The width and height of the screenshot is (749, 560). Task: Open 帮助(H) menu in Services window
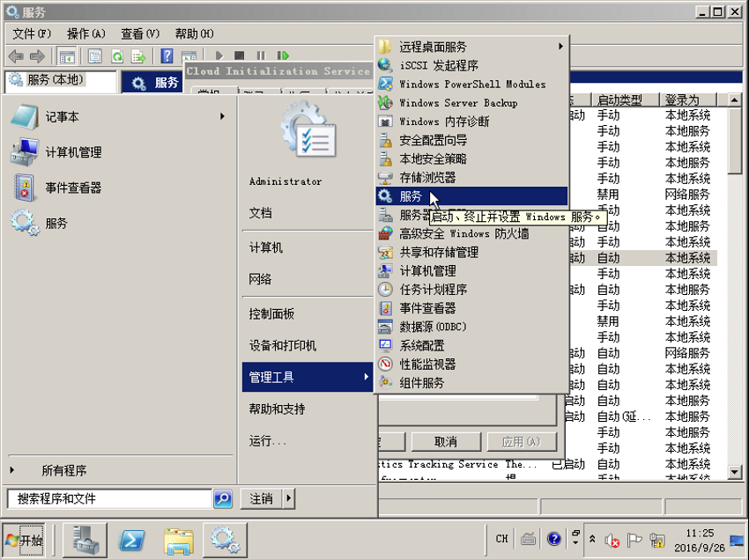pos(195,33)
